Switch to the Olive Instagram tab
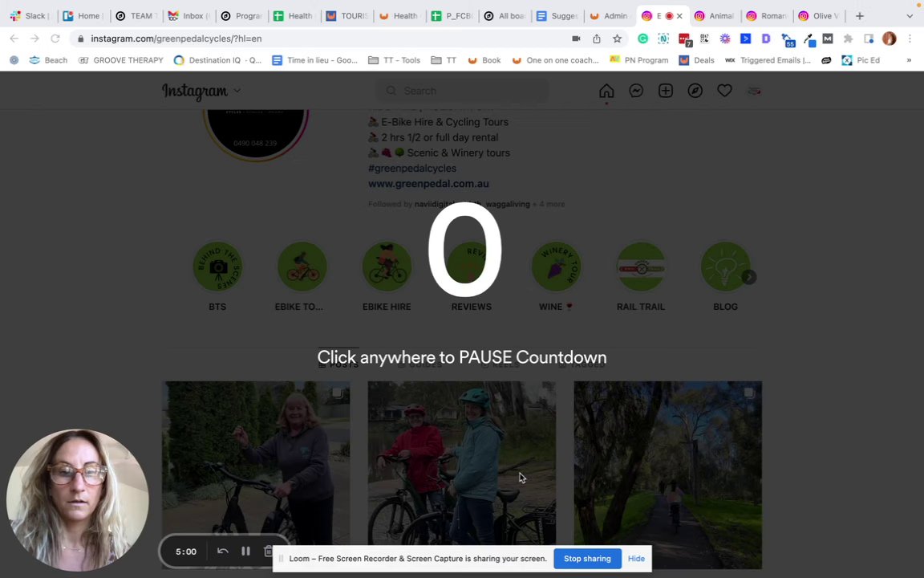This screenshot has height=578, width=924. point(819,16)
